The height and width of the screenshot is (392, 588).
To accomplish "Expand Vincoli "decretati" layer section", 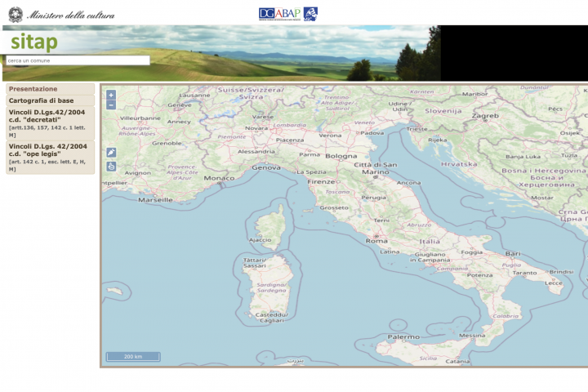I will click(50, 119).
